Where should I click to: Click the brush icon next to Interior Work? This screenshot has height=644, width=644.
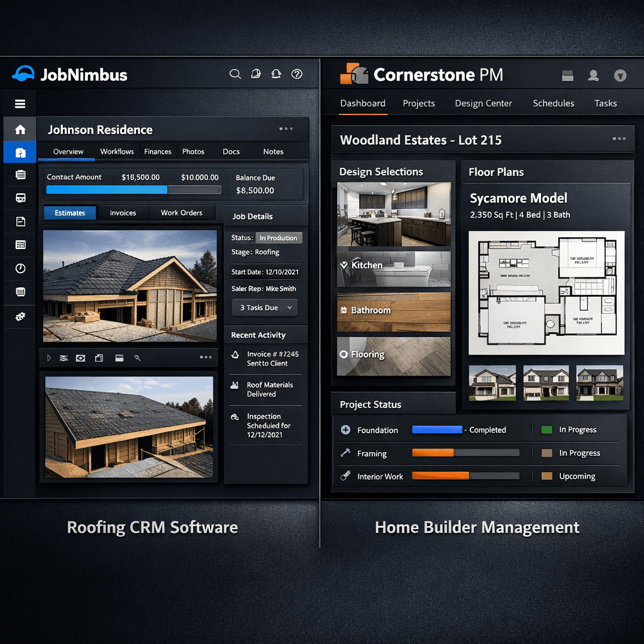pyautogui.click(x=345, y=475)
